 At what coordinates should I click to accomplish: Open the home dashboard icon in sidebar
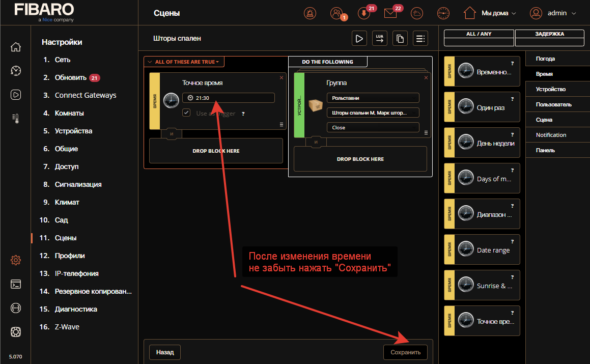tap(15, 47)
